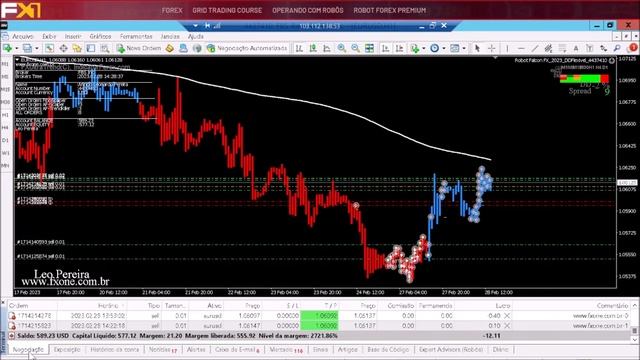The width and height of the screenshot is (640, 360).
Task: Click FOREX link in top banner
Action: pos(172,10)
